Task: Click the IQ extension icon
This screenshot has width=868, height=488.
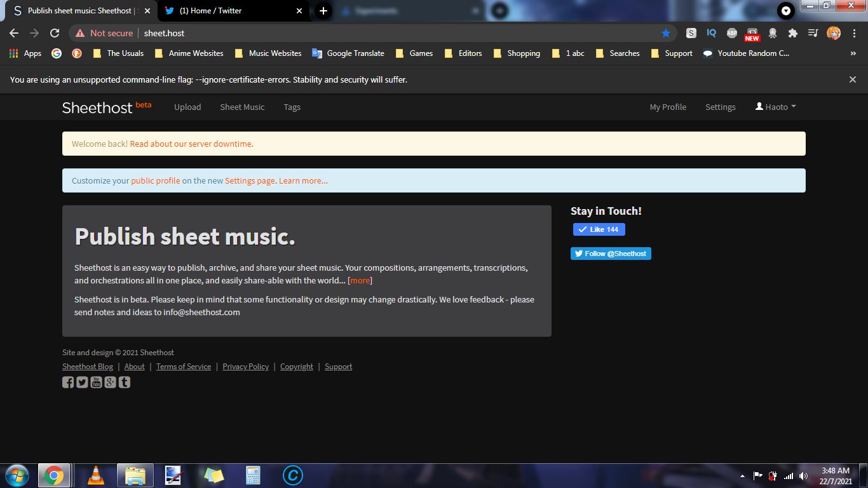Action: click(712, 33)
